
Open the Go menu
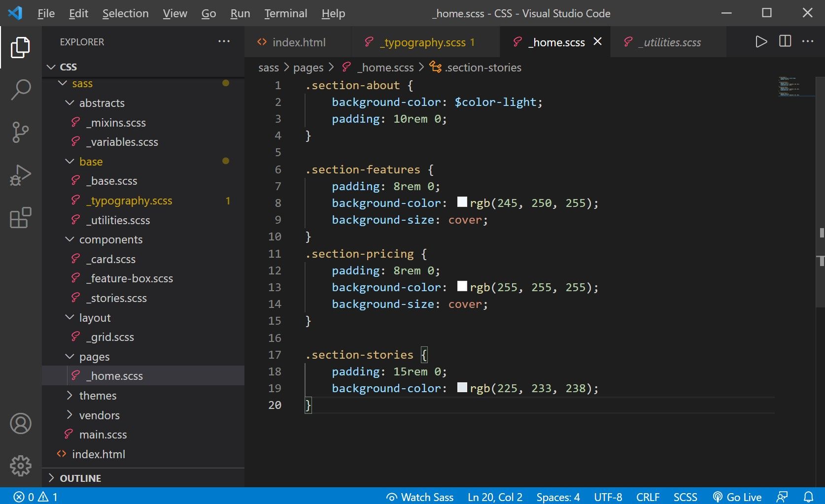coord(208,13)
